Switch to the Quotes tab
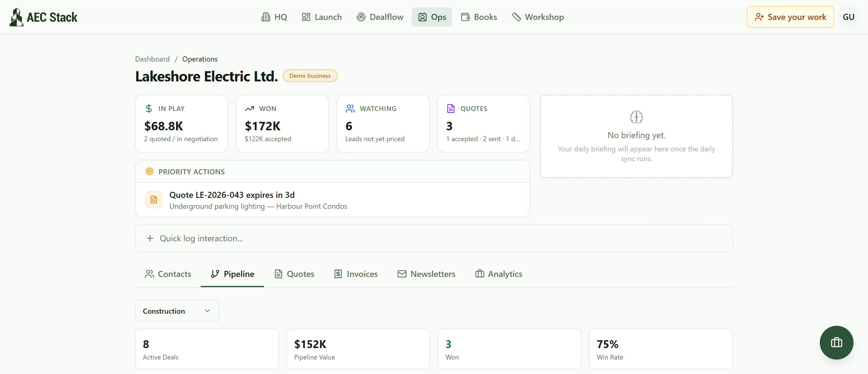 pyautogui.click(x=294, y=274)
